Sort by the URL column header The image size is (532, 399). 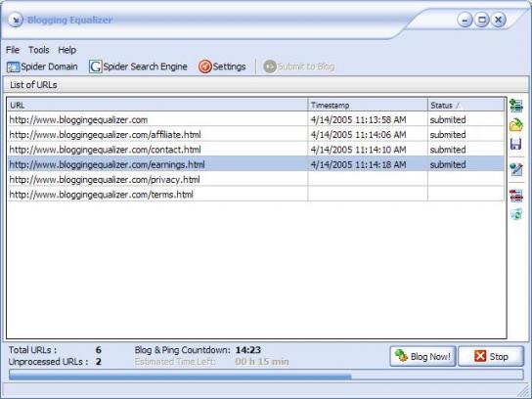pos(157,106)
